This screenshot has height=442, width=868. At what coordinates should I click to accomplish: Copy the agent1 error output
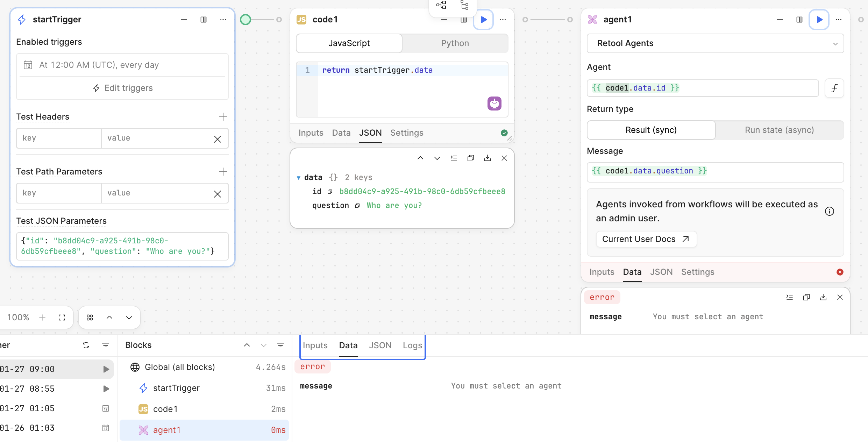tap(806, 297)
